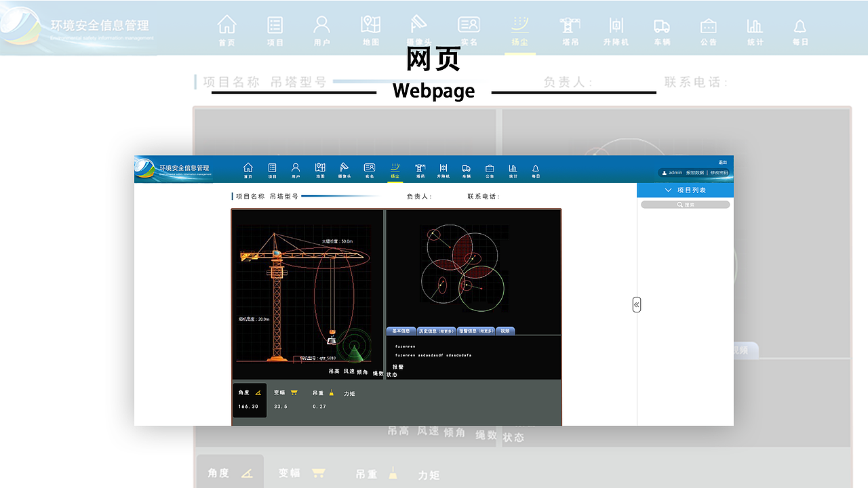Viewport: 868px width, 488px height.
Task: Click the 绳数 label under crane view
Action: pos(378,373)
